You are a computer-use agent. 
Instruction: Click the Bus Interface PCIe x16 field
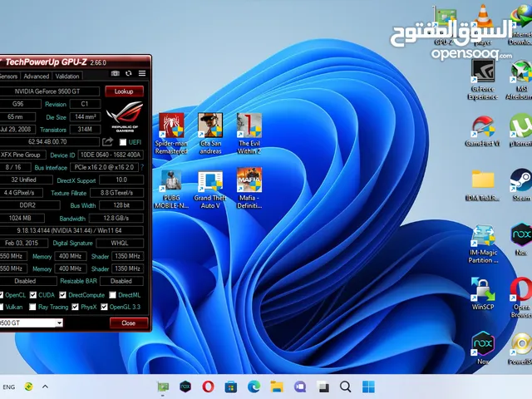104,167
